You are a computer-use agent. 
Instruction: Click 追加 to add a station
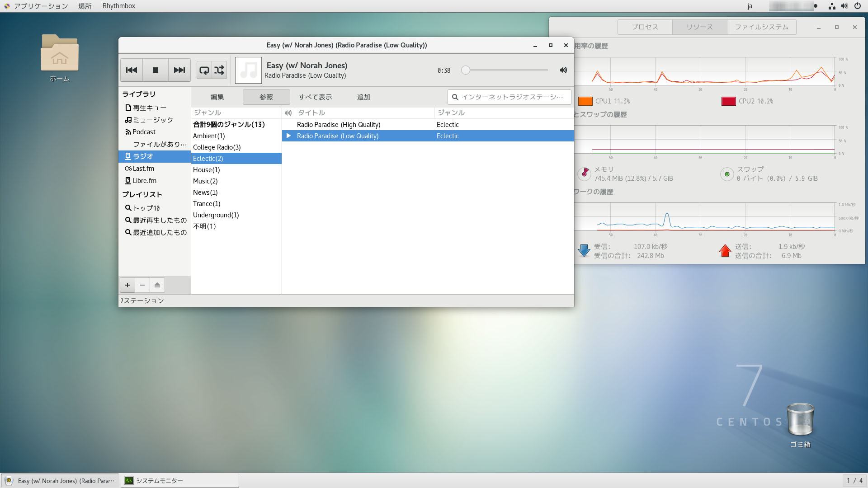pos(364,97)
